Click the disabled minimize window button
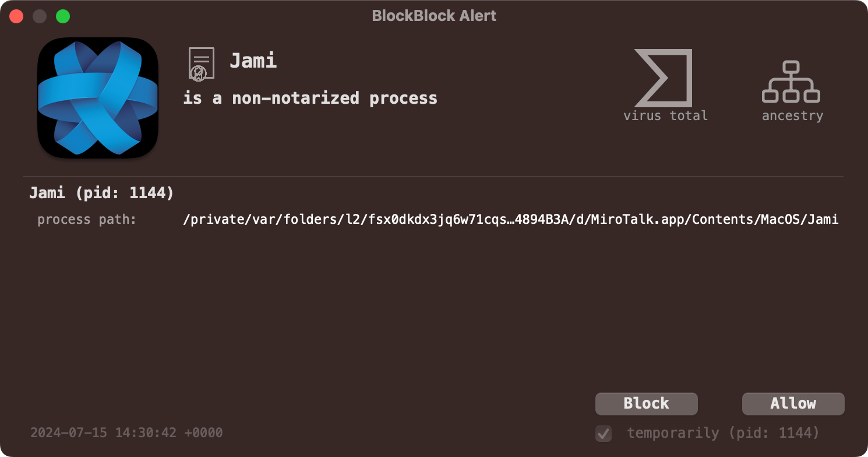The width and height of the screenshot is (868, 457). (40, 16)
